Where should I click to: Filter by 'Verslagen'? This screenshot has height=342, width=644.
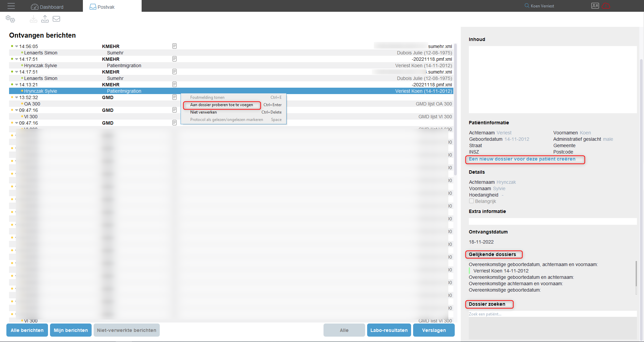434,330
